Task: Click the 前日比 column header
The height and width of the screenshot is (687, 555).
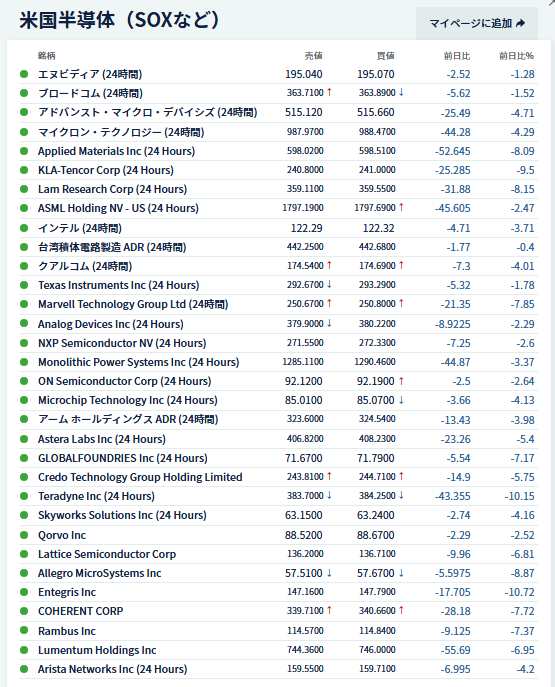Action: [x=457, y=56]
